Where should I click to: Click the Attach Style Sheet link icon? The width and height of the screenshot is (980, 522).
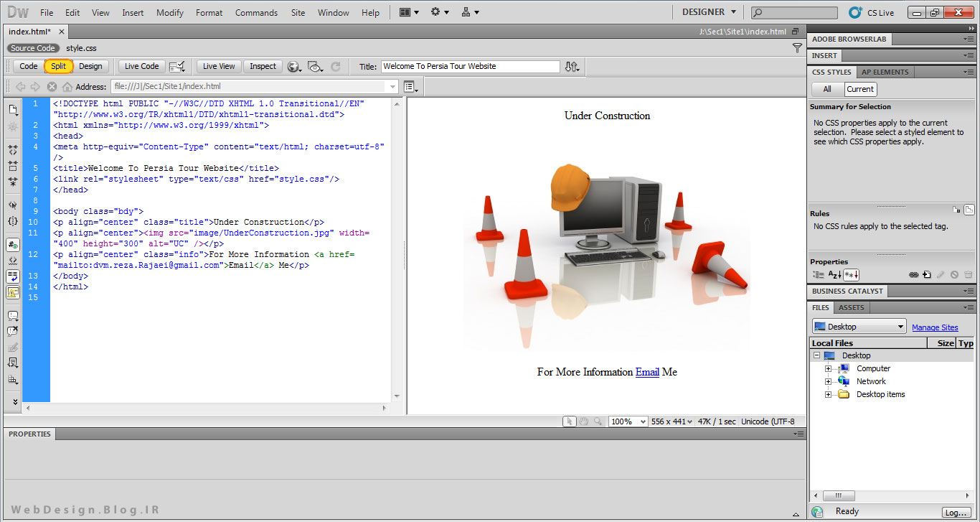click(x=914, y=275)
